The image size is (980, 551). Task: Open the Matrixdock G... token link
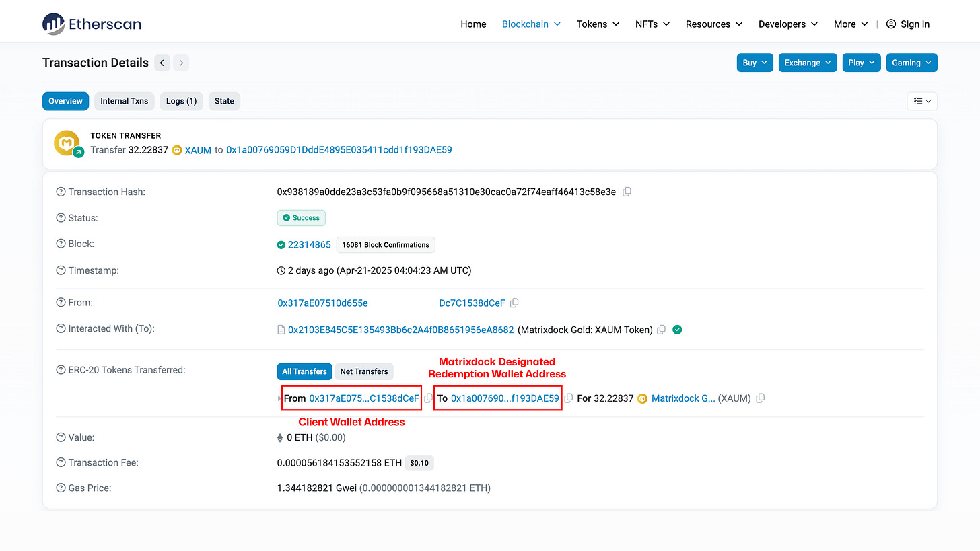(683, 398)
